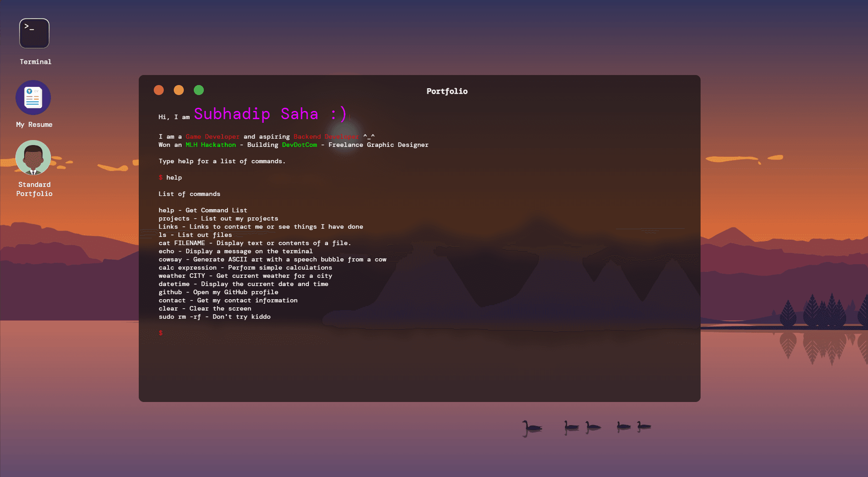Click the 'sudo rm -rf' warning line
The height and width of the screenshot is (477, 868).
point(215,316)
